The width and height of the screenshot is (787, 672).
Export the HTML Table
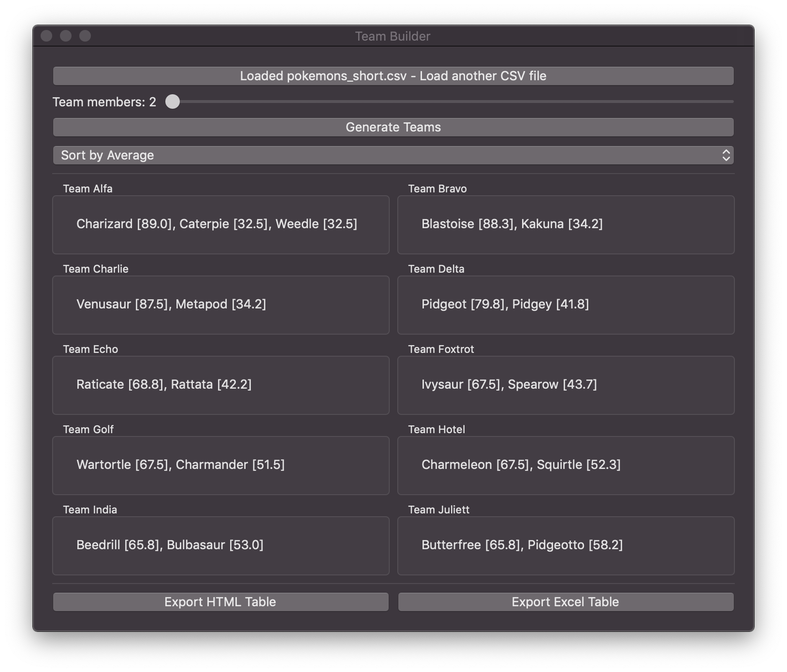pos(220,602)
